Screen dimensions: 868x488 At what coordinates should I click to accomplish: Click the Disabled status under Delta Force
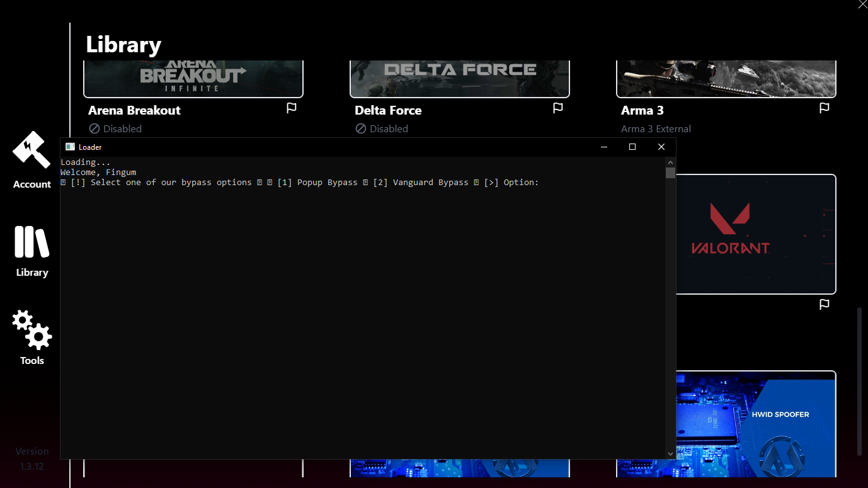click(x=382, y=128)
